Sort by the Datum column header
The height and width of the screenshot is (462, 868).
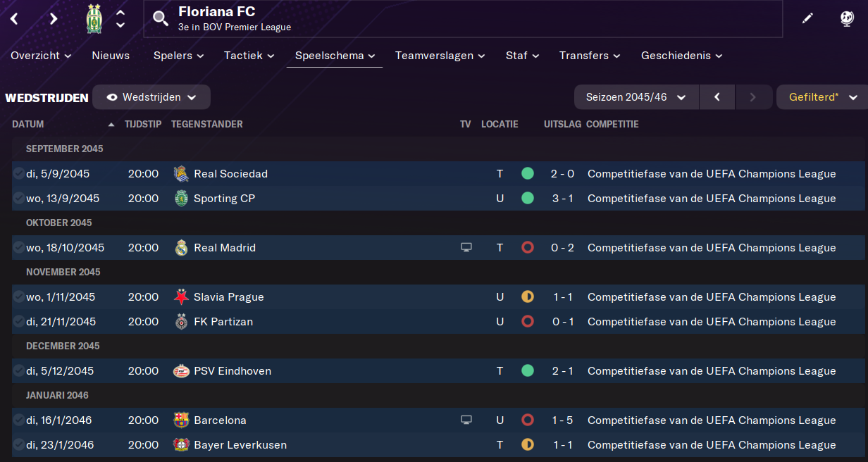point(28,125)
